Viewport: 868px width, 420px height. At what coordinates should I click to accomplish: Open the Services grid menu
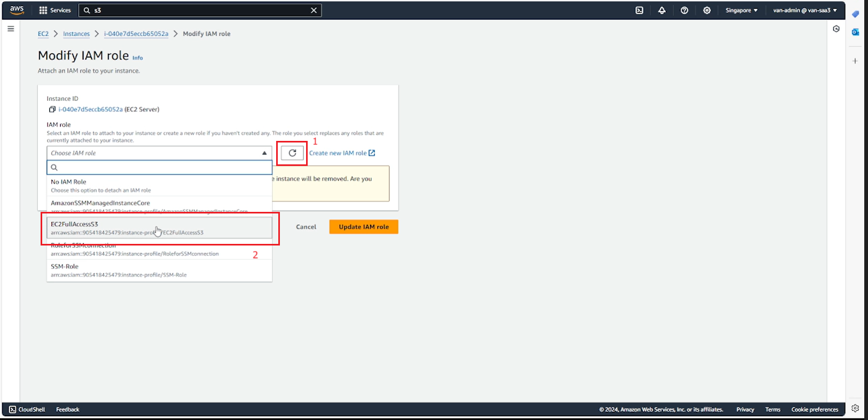[55, 10]
